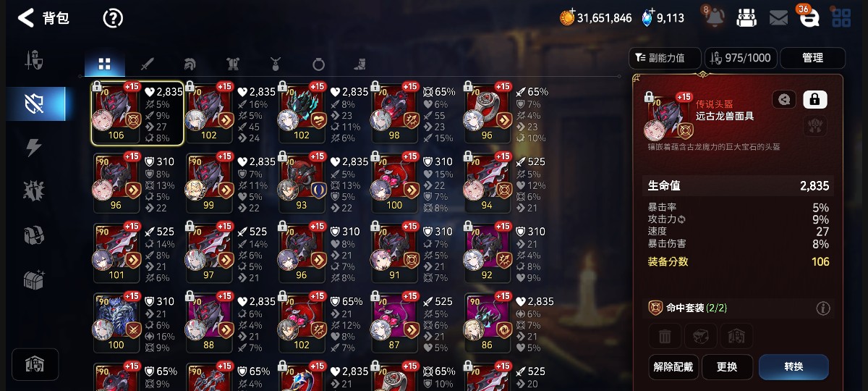This screenshot has width=868, height=391.
Task: Filter equipment by helmet tab
Action: click(x=190, y=64)
